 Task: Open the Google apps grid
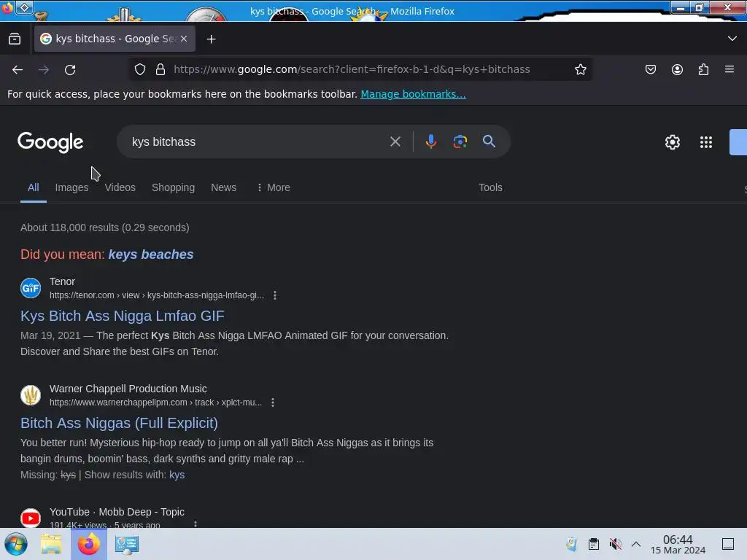pos(706,142)
